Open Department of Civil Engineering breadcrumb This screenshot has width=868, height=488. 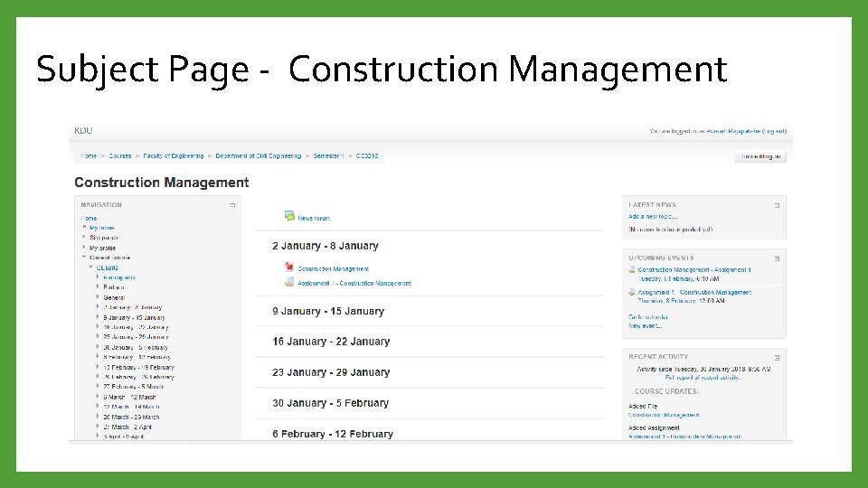(259, 156)
